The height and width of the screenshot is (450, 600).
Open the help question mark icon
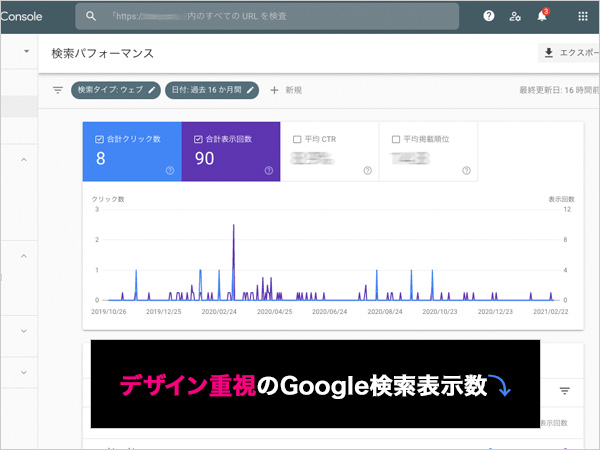pos(489,16)
